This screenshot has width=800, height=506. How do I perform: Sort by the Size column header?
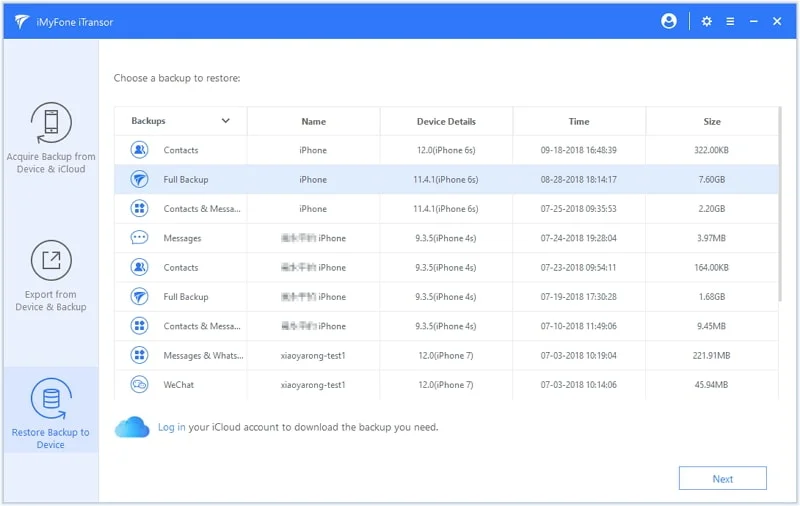point(712,121)
